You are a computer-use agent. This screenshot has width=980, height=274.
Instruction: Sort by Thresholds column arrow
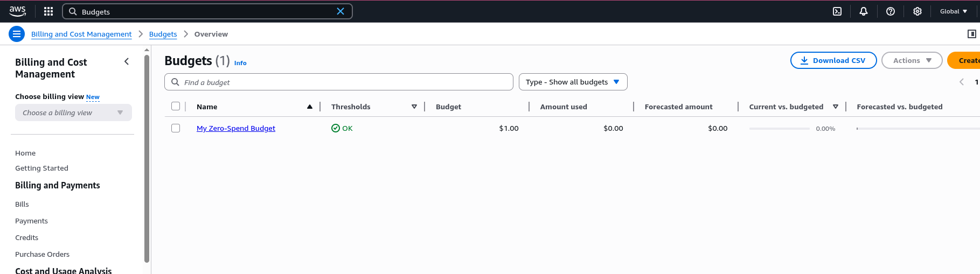414,107
